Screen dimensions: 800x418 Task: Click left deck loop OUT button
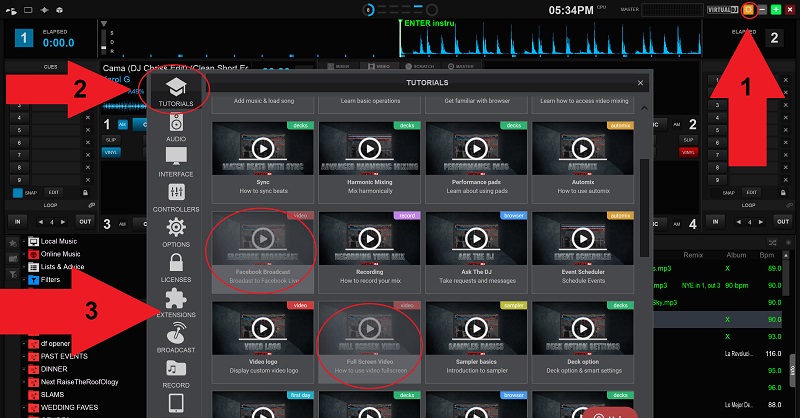(x=85, y=222)
